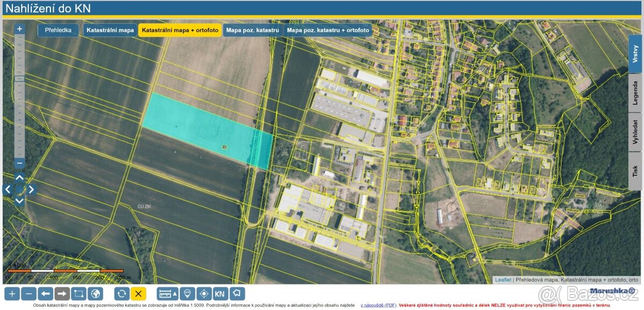
Task: Open the Přehledka overview button
Action: [58, 30]
